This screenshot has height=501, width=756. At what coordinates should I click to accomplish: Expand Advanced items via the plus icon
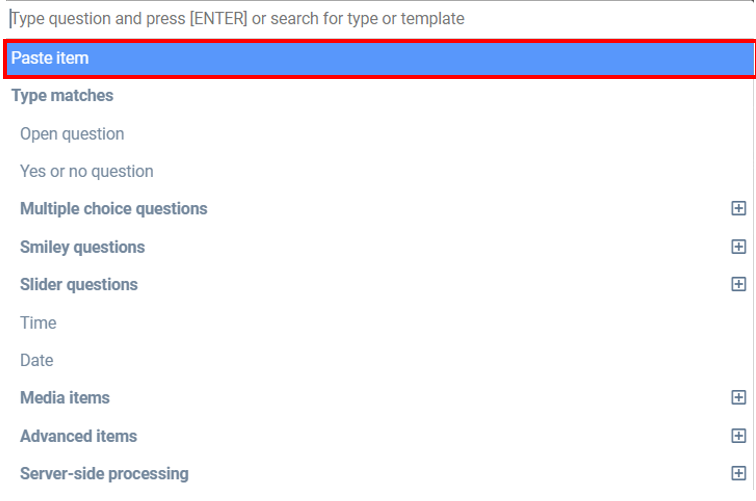point(738,436)
